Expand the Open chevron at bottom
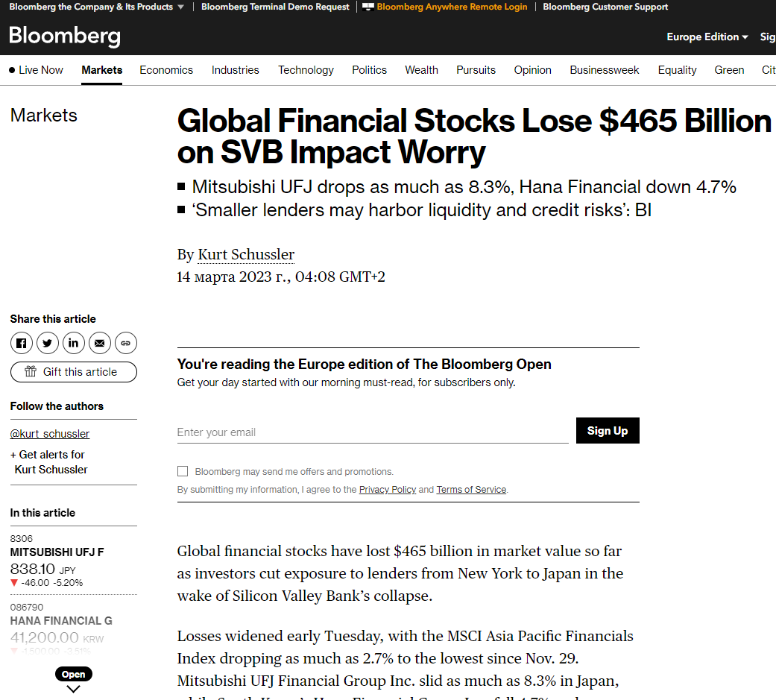The height and width of the screenshot is (700, 776). tap(73, 689)
